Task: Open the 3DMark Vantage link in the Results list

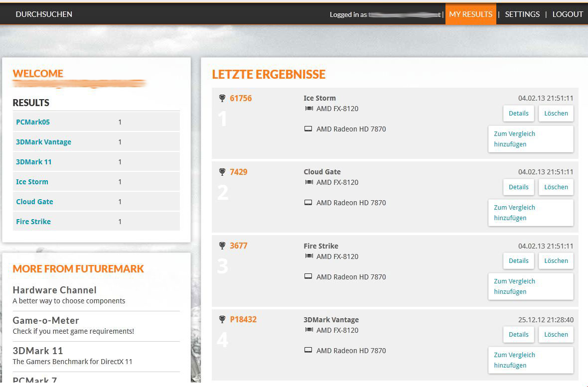Action: [x=43, y=142]
